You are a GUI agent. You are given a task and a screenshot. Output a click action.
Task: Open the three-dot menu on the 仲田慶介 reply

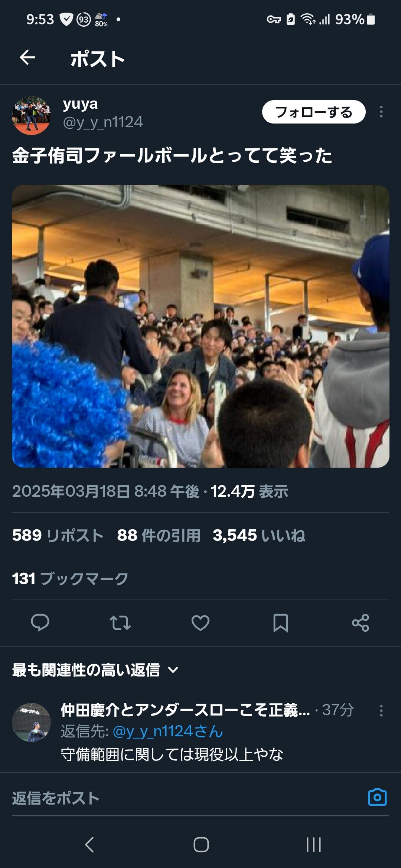[381, 710]
